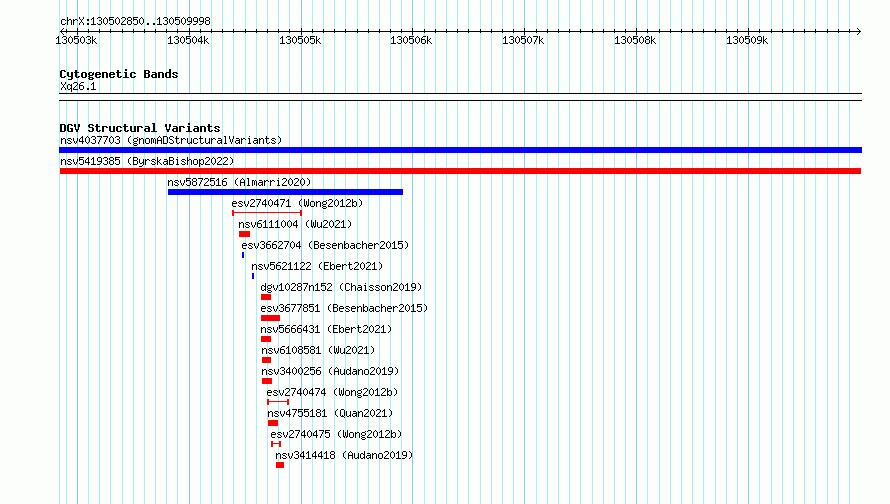Open the nsv6108581 (Wu2021) label

click(x=318, y=350)
